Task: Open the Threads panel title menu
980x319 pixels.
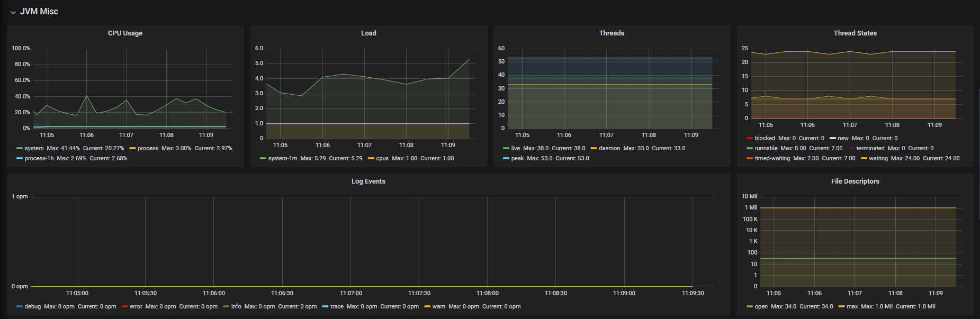Action: (612, 33)
